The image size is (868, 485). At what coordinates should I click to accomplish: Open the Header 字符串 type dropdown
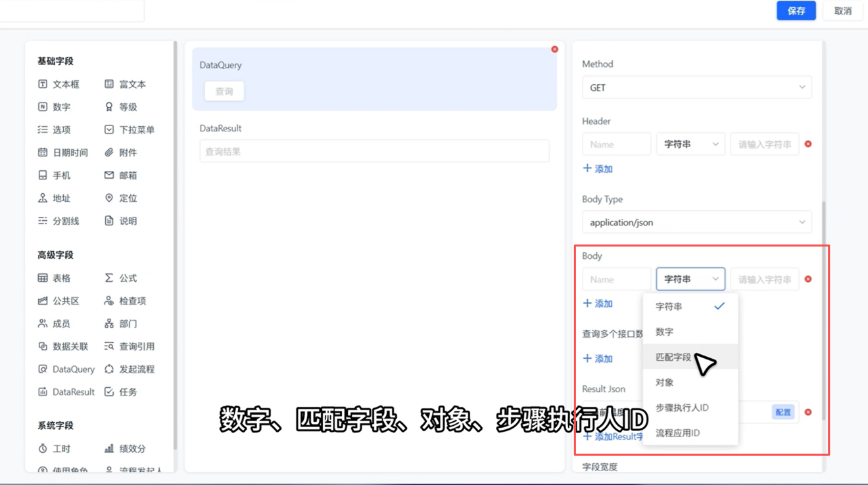coord(690,144)
